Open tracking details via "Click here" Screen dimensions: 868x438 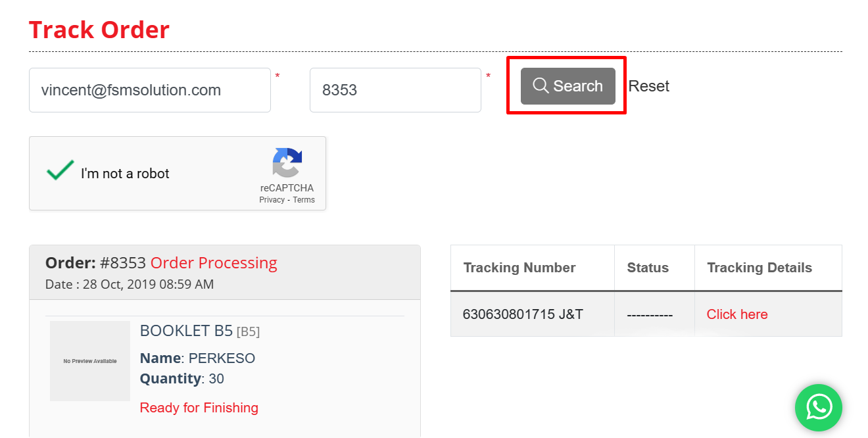coord(736,314)
